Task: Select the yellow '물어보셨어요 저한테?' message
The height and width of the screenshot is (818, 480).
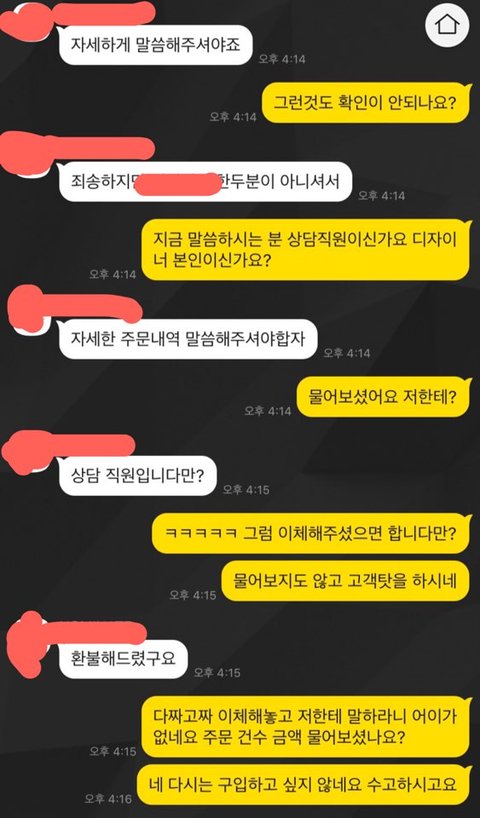Action: tap(383, 397)
